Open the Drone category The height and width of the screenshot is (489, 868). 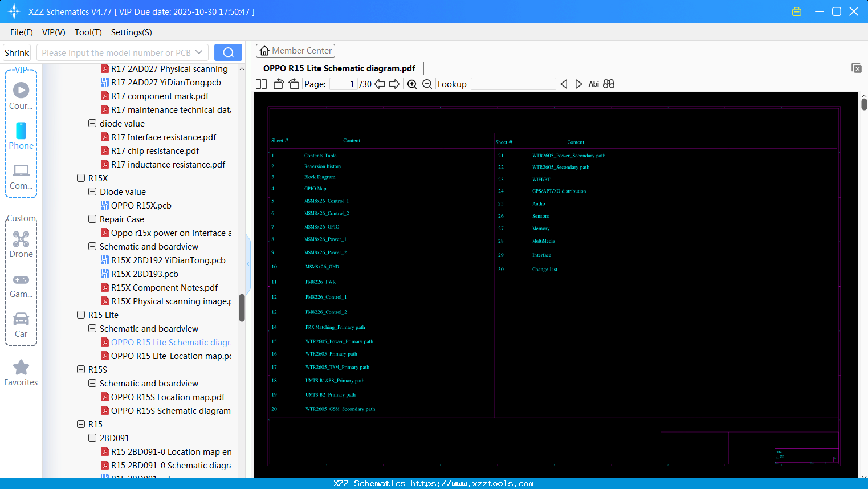(x=21, y=244)
